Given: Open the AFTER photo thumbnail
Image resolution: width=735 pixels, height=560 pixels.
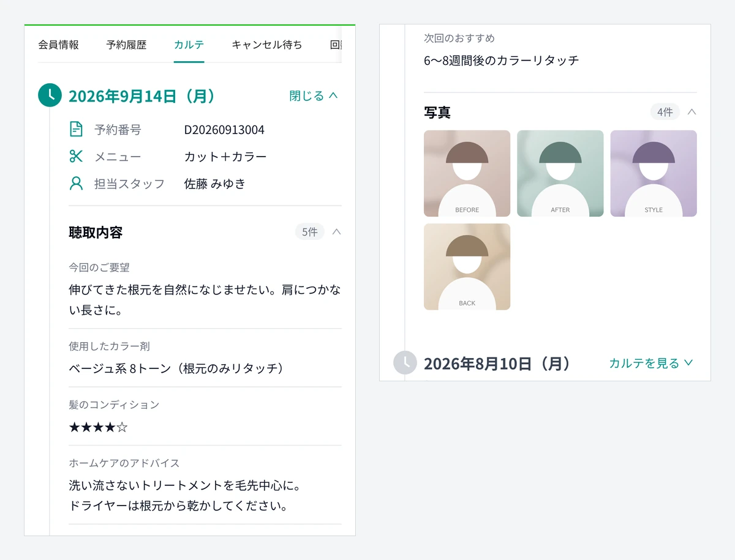Looking at the screenshot, I should pyautogui.click(x=560, y=173).
